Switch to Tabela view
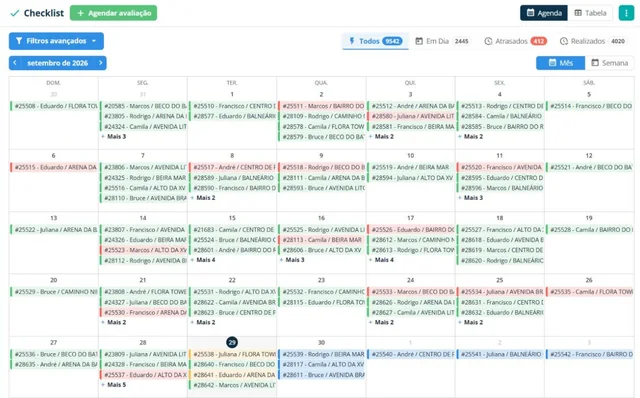Screen dimensions: 640x398 590,13
